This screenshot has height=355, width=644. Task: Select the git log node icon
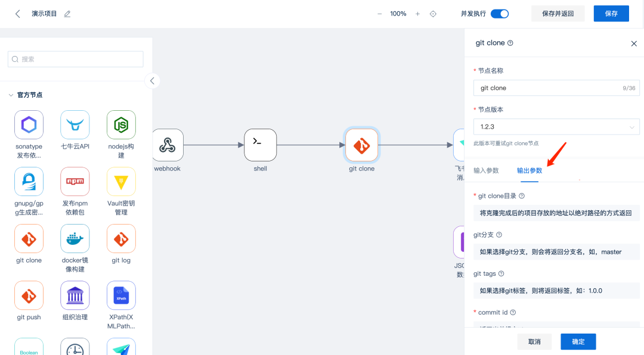coord(121,238)
